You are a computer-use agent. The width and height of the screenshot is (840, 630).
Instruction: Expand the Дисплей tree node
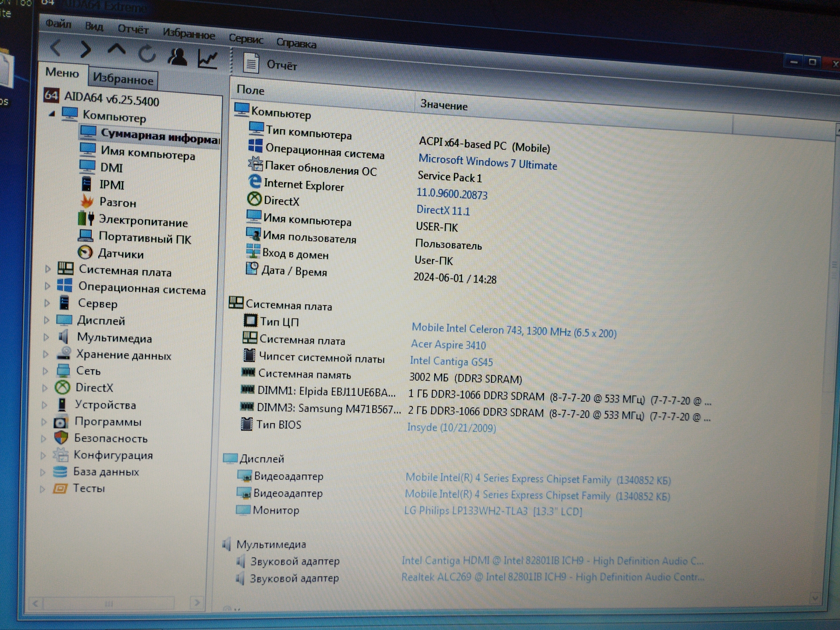46,320
